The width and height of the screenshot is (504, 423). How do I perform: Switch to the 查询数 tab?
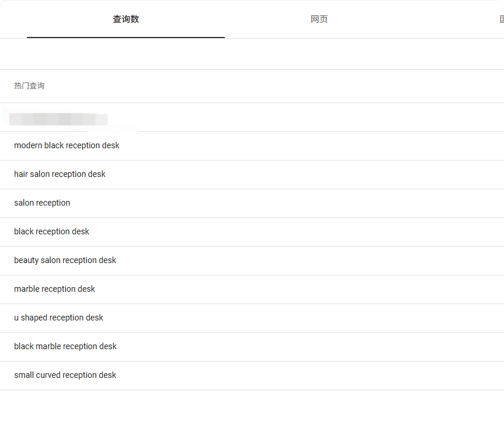(125, 19)
